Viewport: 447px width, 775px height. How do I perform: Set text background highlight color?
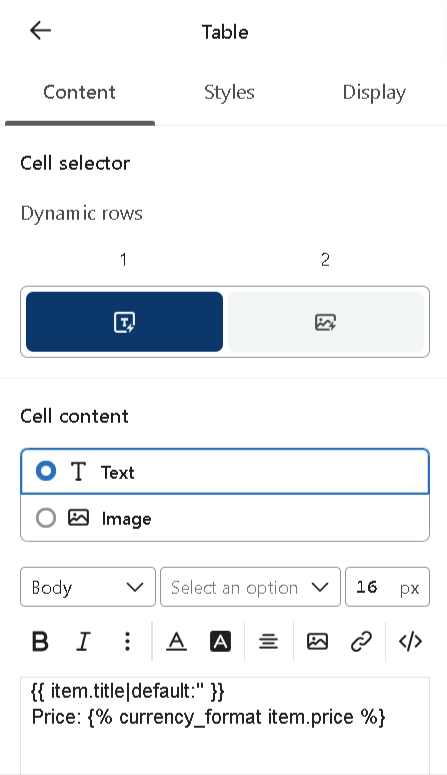[220, 642]
